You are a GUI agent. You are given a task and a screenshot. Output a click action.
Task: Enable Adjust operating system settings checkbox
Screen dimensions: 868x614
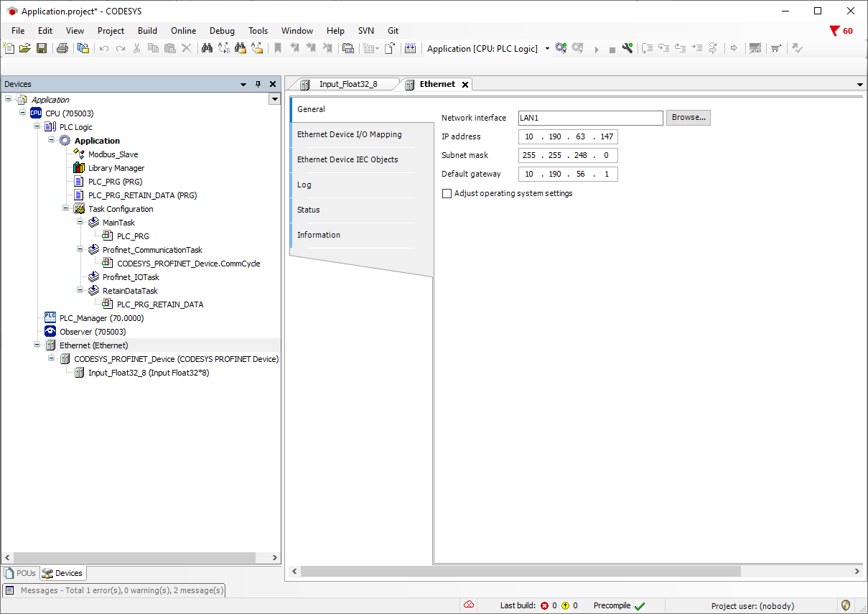coord(447,194)
